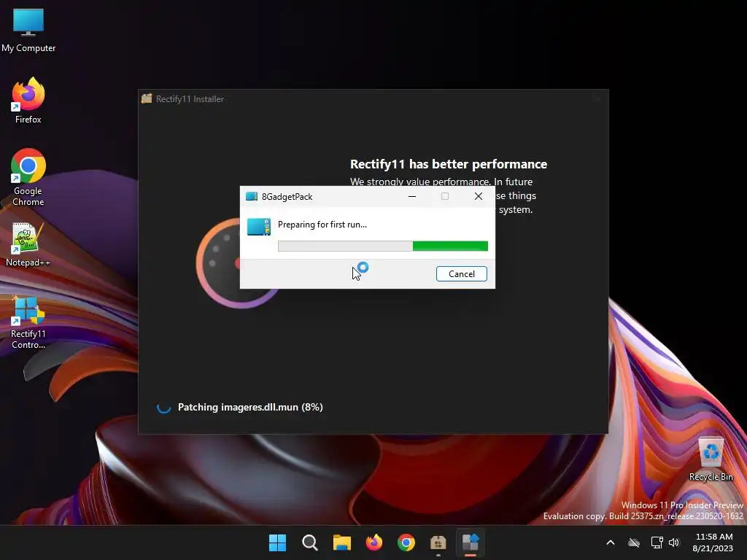Launch Google Chrome from the taskbar
The width and height of the screenshot is (747, 560).
[406, 542]
